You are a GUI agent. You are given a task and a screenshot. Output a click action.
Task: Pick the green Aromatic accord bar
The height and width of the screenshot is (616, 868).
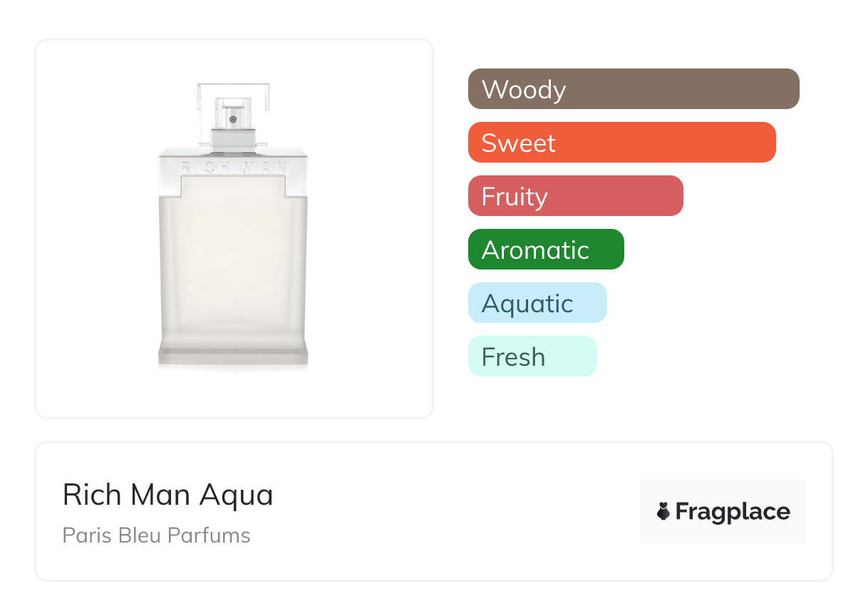[x=546, y=250]
